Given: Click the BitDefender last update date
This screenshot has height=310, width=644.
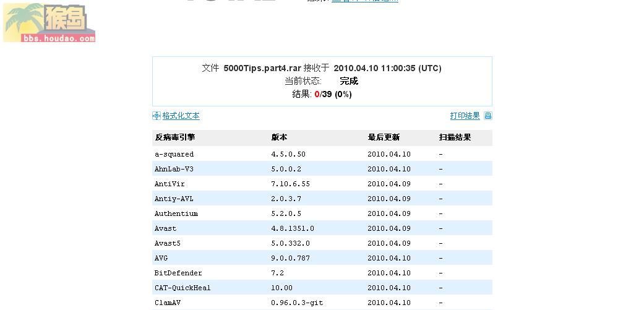Looking at the screenshot, I should 389,273.
